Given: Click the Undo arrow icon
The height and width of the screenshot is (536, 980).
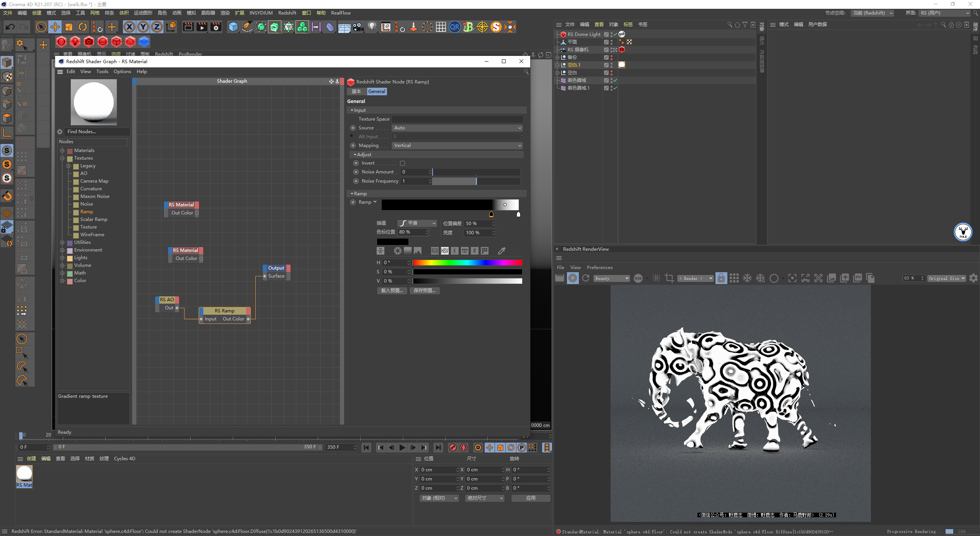Looking at the screenshot, I should point(10,27).
